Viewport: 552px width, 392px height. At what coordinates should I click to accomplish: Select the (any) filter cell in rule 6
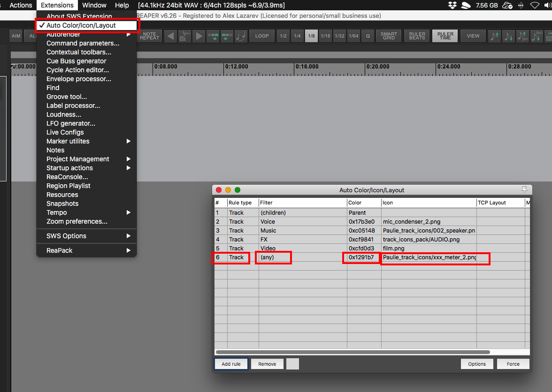pyautogui.click(x=302, y=257)
